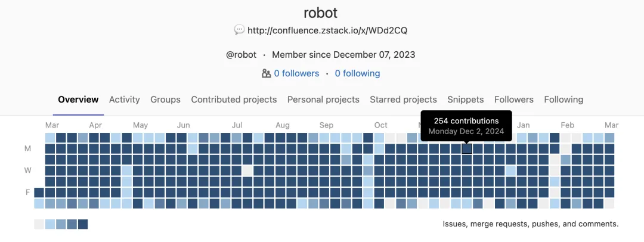Click the empty gray Wednesday cell in July
This screenshot has height=242, width=644.
[x=247, y=170]
